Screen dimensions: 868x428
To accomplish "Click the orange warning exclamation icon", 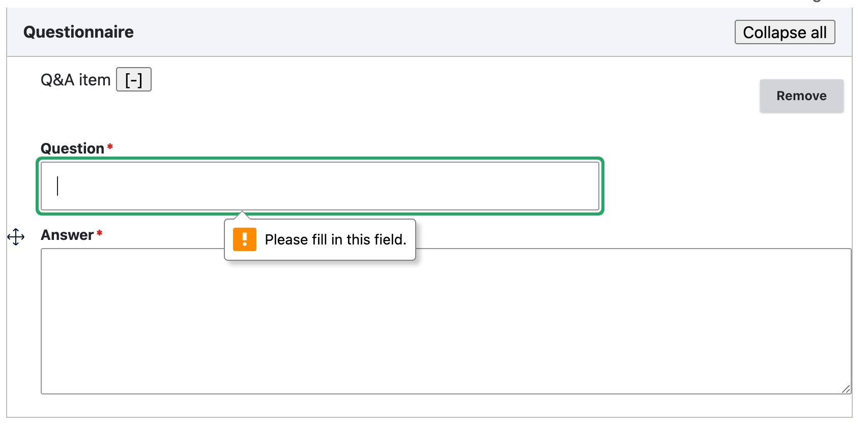I will [x=244, y=239].
